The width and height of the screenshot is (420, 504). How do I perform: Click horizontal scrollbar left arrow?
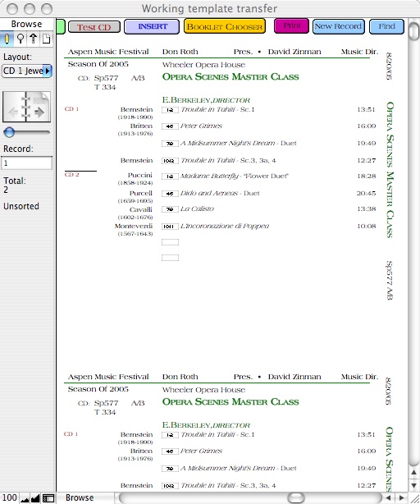click(x=389, y=498)
